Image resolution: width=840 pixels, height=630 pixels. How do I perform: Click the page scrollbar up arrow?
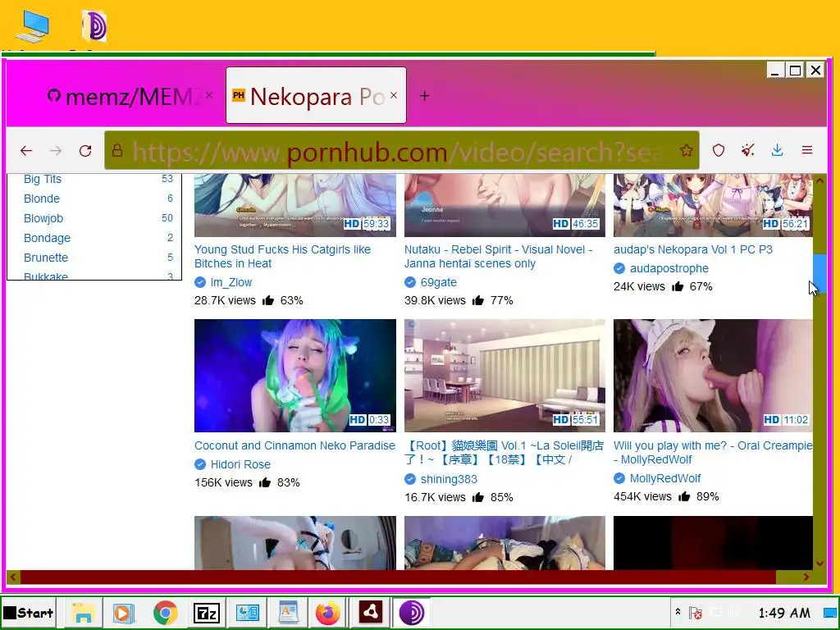pyautogui.click(x=819, y=181)
